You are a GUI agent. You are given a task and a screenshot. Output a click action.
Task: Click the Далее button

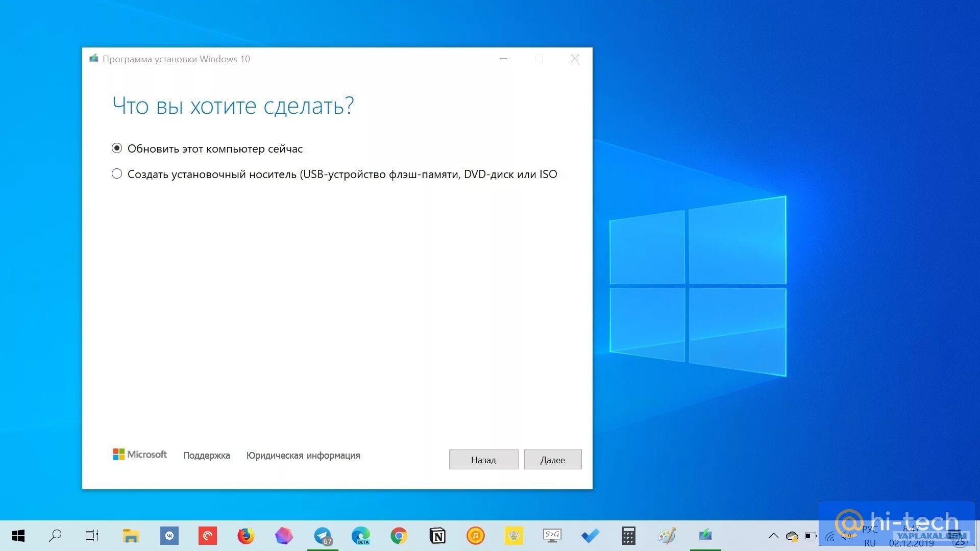click(552, 460)
